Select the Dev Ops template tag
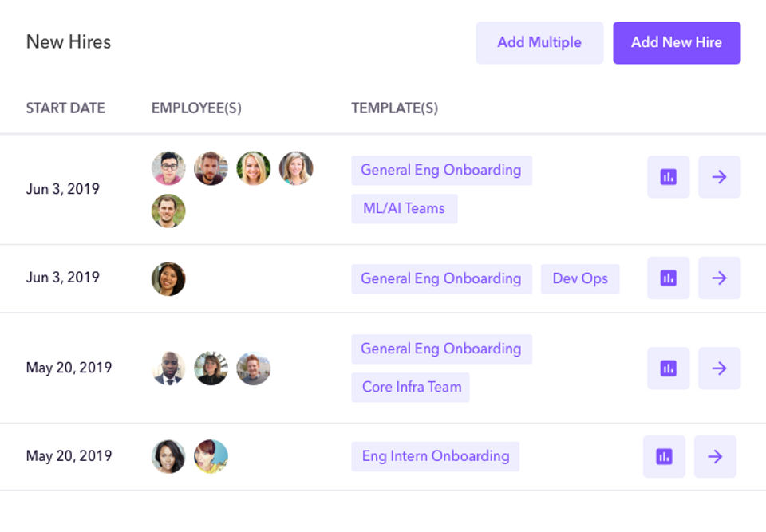The height and width of the screenshot is (532, 766). click(580, 279)
